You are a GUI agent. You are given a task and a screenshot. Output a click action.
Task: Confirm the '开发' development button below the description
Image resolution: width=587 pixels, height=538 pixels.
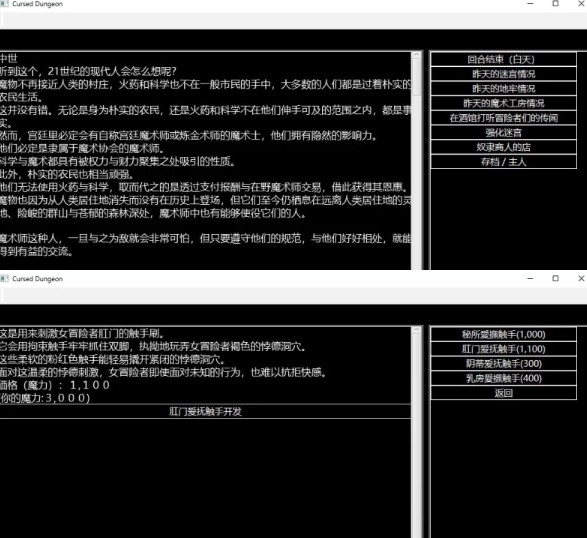(x=205, y=411)
